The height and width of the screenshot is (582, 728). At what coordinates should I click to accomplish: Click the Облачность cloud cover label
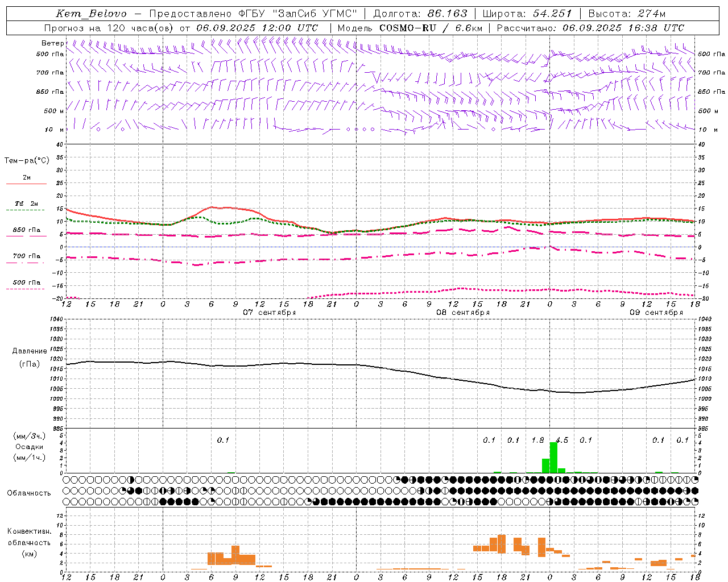(29, 493)
